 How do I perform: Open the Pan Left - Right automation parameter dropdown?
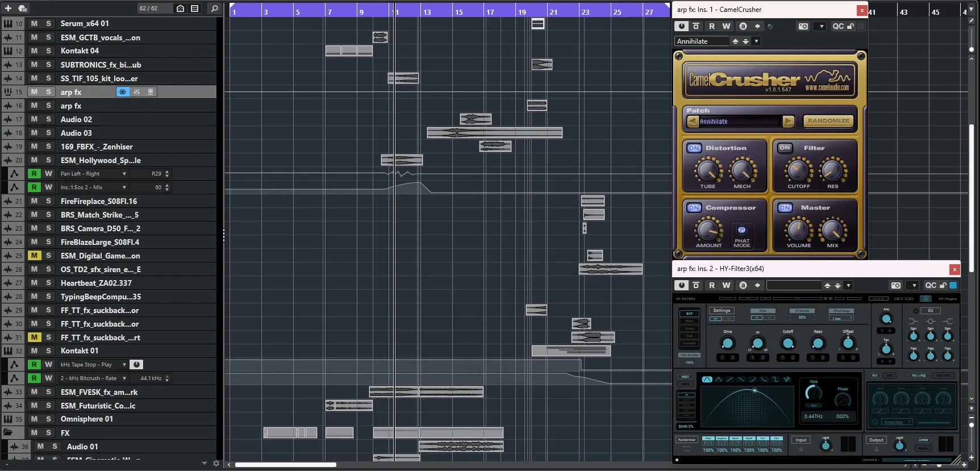[124, 174]
